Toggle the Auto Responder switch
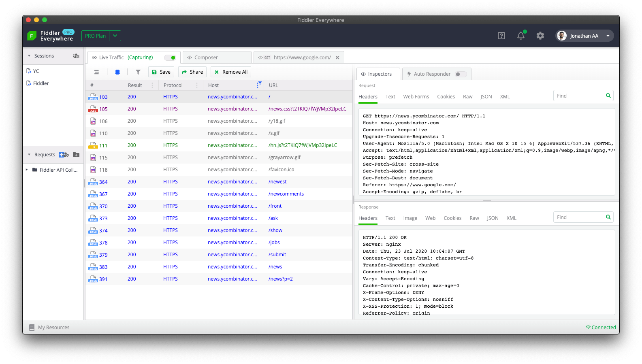This screenshot has width=642, height=364. (x=461, y=74)
